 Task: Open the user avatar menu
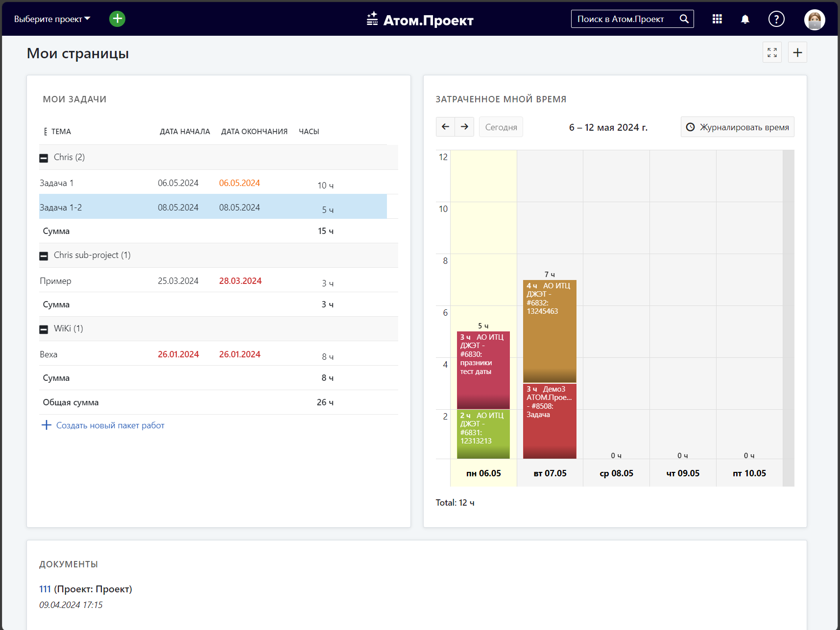pyautogui.click(x=815, y=20)
